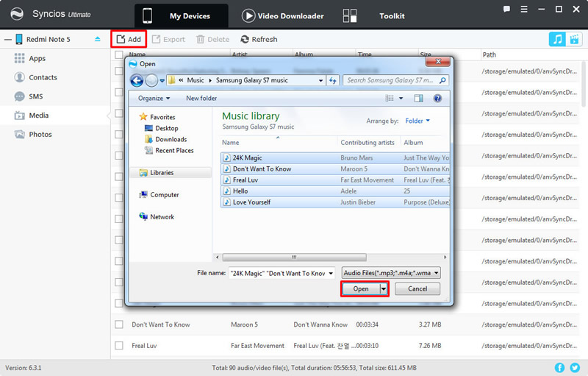Sort by Path column in main window

(x=489, y=54)
